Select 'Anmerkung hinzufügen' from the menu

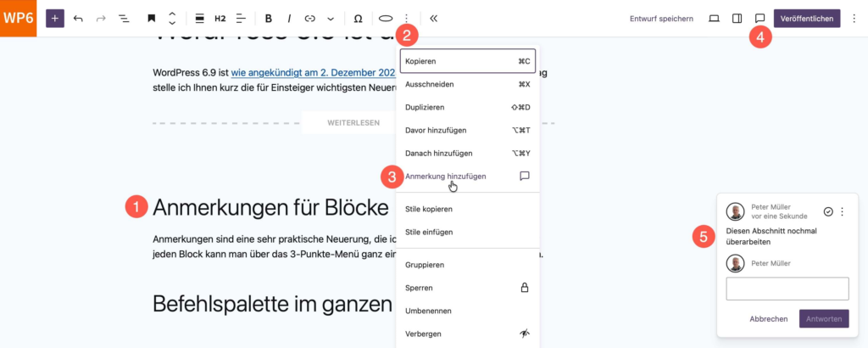(x=446, y=176)
